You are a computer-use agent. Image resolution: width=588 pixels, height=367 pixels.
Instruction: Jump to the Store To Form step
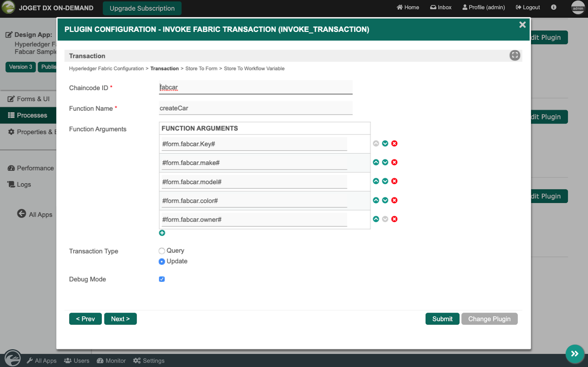point(201,68)
